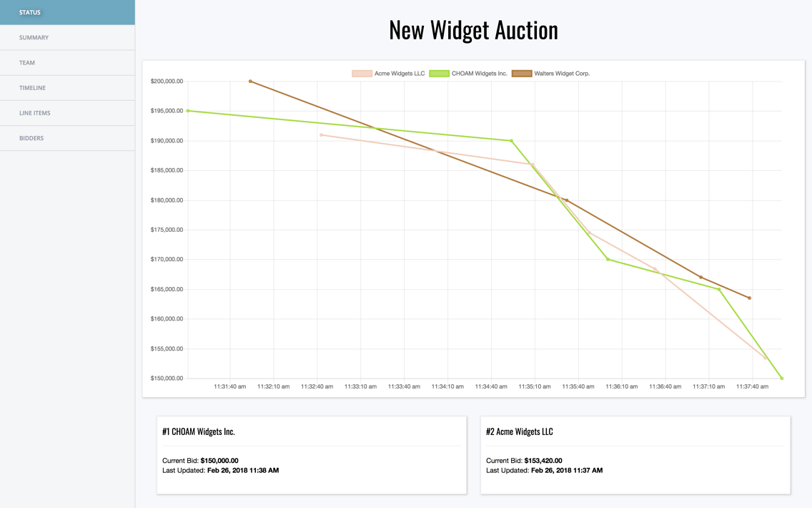The width and height of the screenshot is (812, 508).
Task: Hide the Walters Widget Corp. series via its legend label
Action: 562,74
